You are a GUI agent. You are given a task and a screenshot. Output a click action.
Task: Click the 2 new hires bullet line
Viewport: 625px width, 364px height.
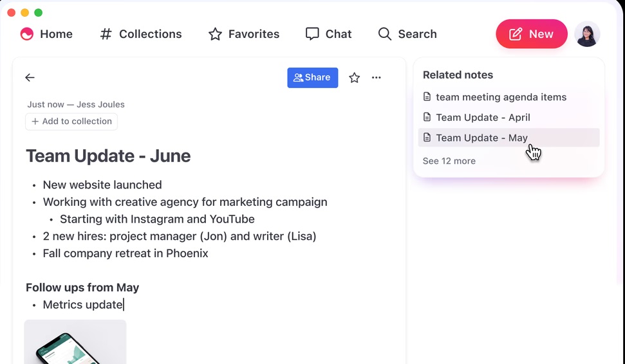click(180, 236)
